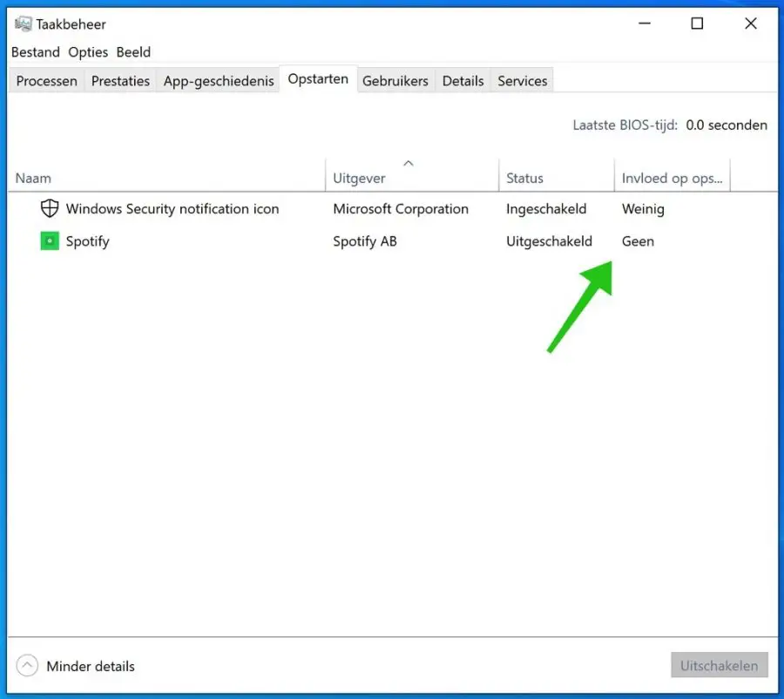Click the Uitschakelen button

[x=719, y=665]
